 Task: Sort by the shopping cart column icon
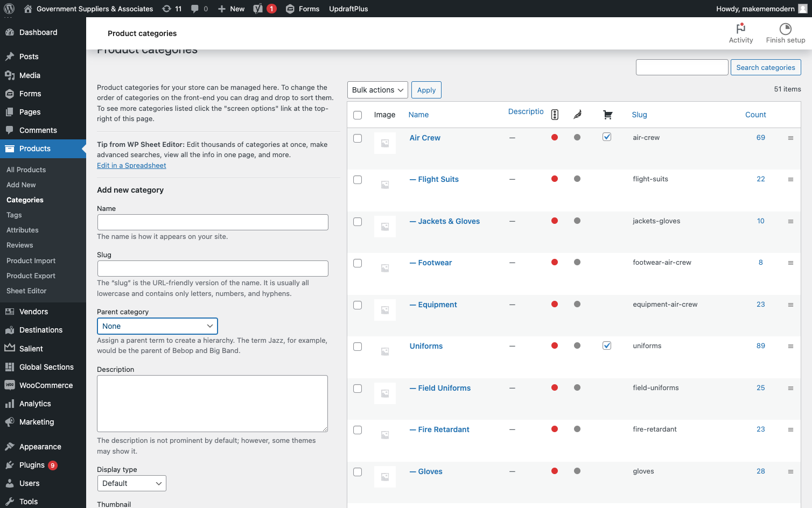point(607,115)
